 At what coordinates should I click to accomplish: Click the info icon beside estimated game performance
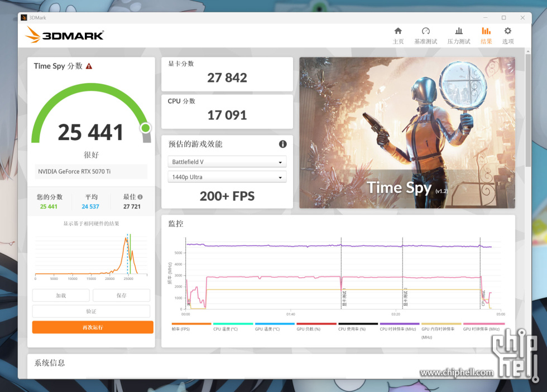[282, 144]
